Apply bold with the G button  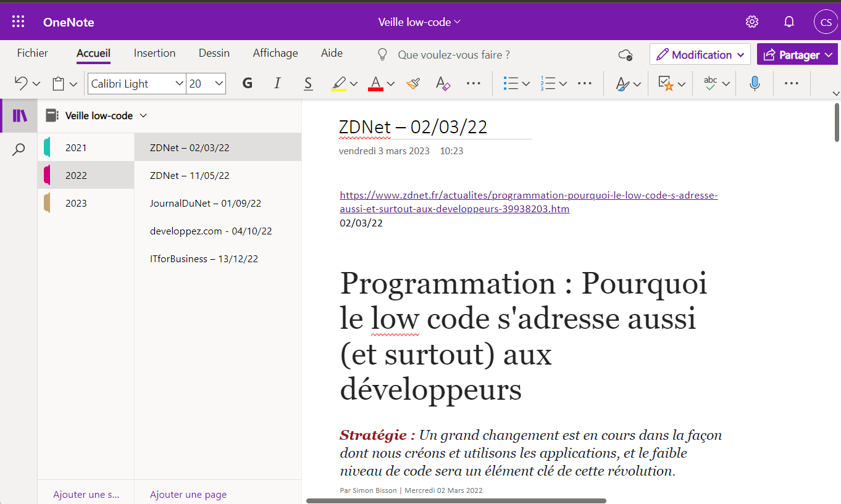click(x=248, y=83)
